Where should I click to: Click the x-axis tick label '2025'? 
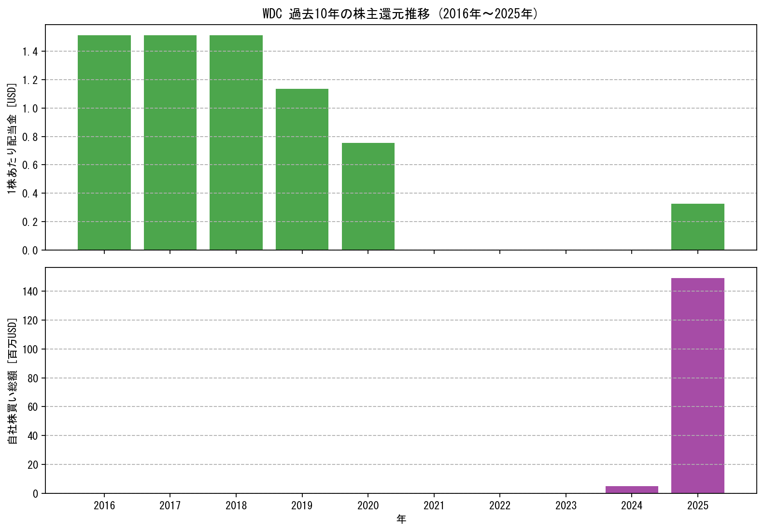pos(698,505)
